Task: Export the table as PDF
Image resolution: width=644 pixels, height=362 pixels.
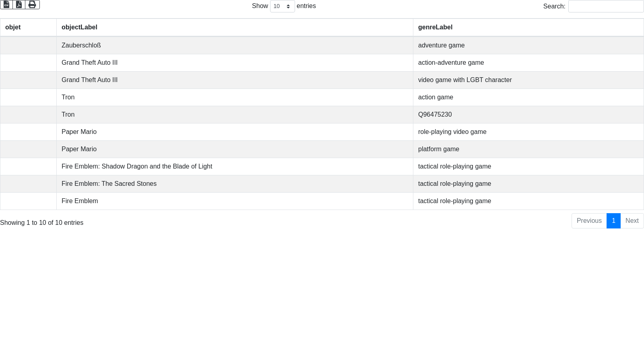Action: coord(19,4)
